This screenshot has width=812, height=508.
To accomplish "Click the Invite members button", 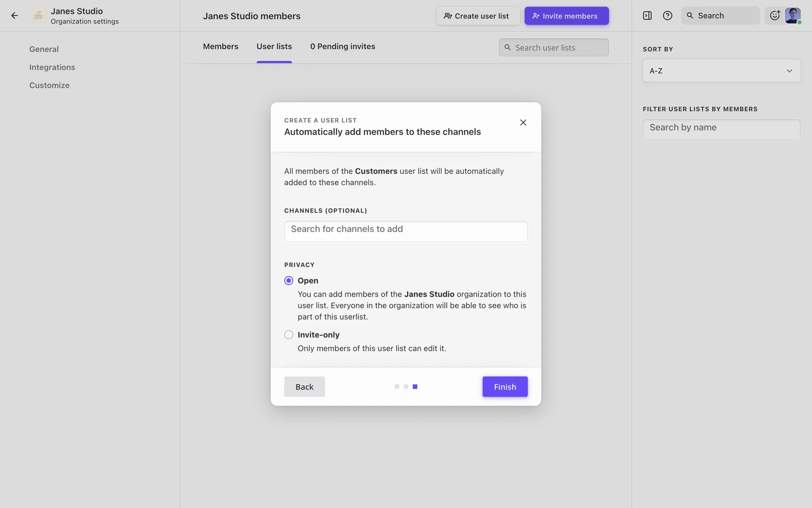I will (566, 16).
